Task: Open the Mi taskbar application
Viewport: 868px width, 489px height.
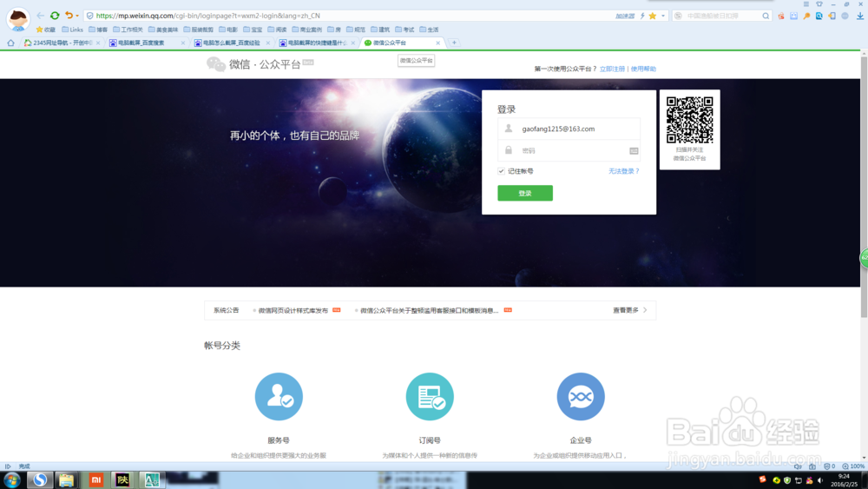Action: pyautogui.click(x=95, y=480)
